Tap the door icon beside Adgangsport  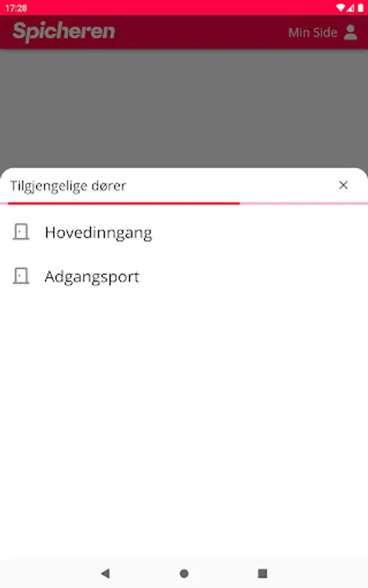pyautogui.click(x=21, y=276)
